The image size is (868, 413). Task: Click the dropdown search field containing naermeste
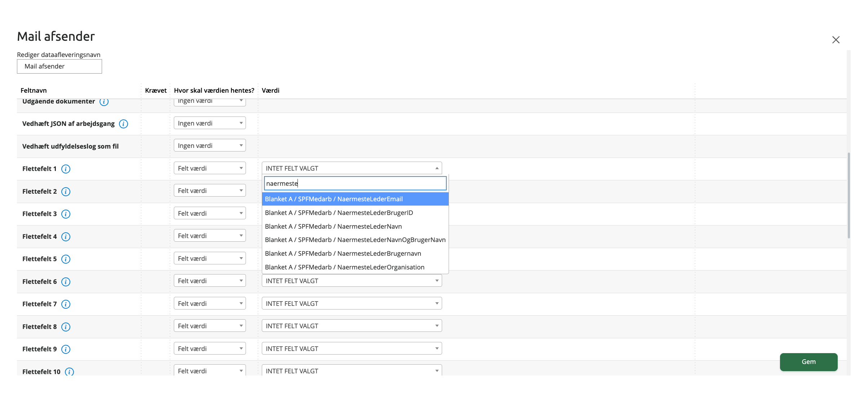tap(355, 183)
